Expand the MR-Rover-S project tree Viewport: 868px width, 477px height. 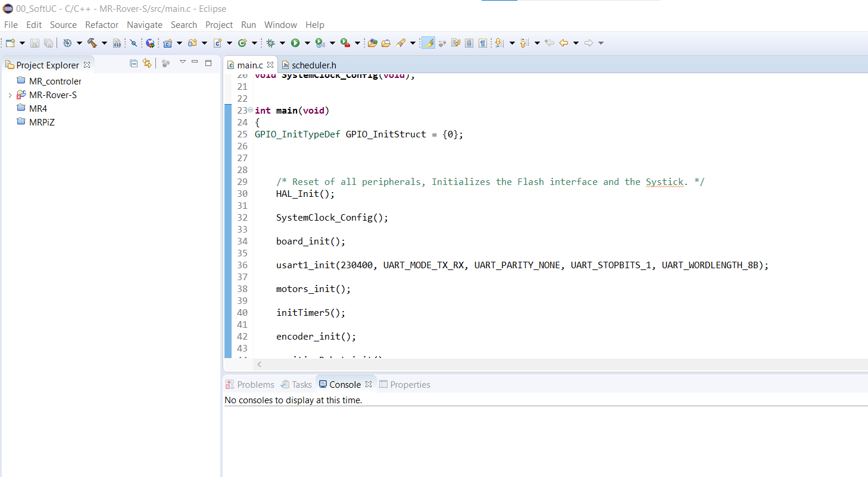pos(10,95)
